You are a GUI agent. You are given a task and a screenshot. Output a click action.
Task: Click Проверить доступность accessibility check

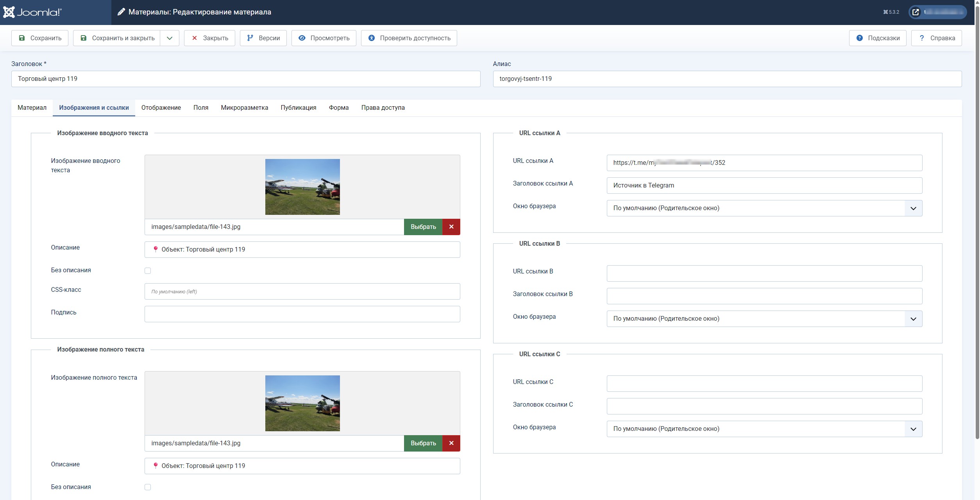[409, 38]
